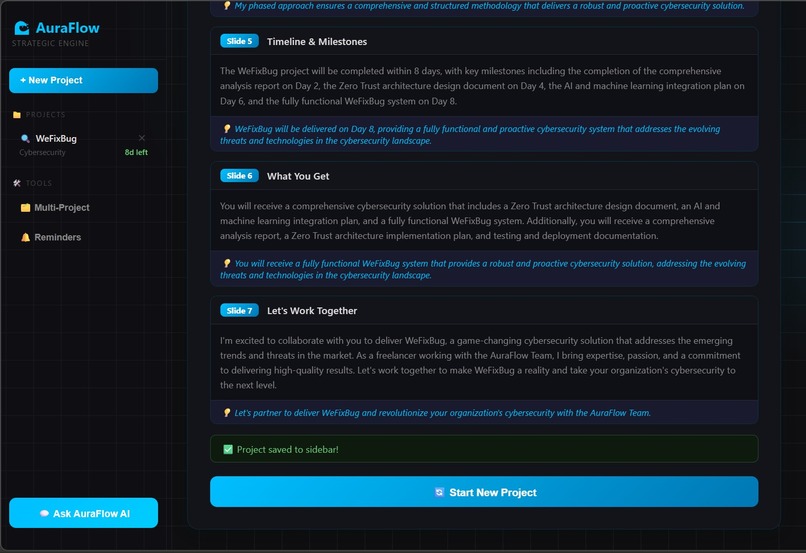This screenshot has width=806, height=553.
Task: Click the TOOLS section label
Action: [39, 183]
